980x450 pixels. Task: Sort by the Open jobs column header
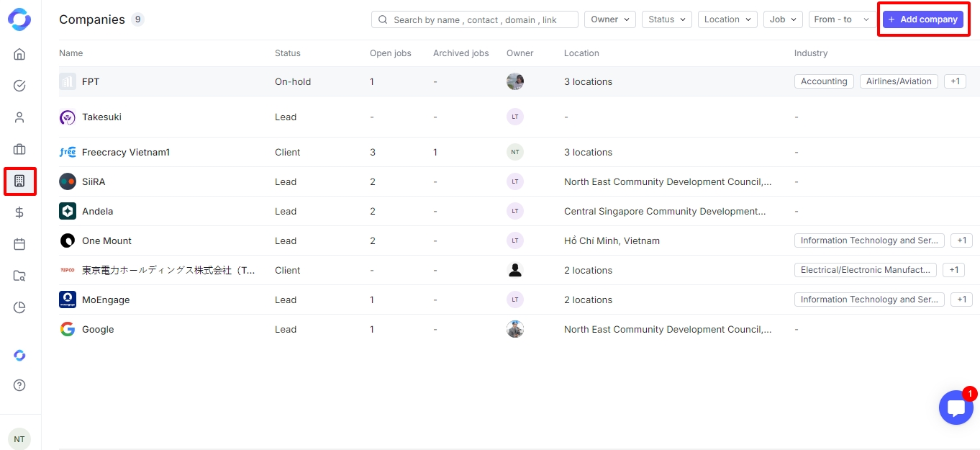coord(390,53)
